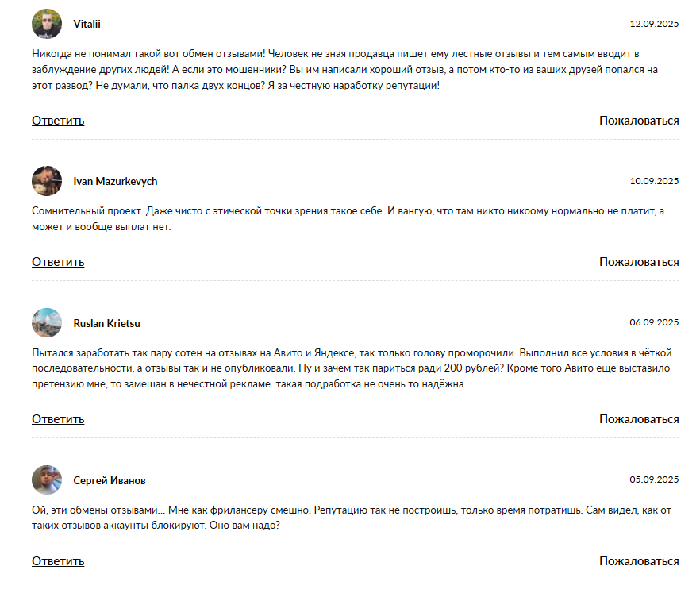The height and width of the screenshot is (593, 700).
Task: Click Сергей Иванов's profile avatar
Action: coord(47,480)
